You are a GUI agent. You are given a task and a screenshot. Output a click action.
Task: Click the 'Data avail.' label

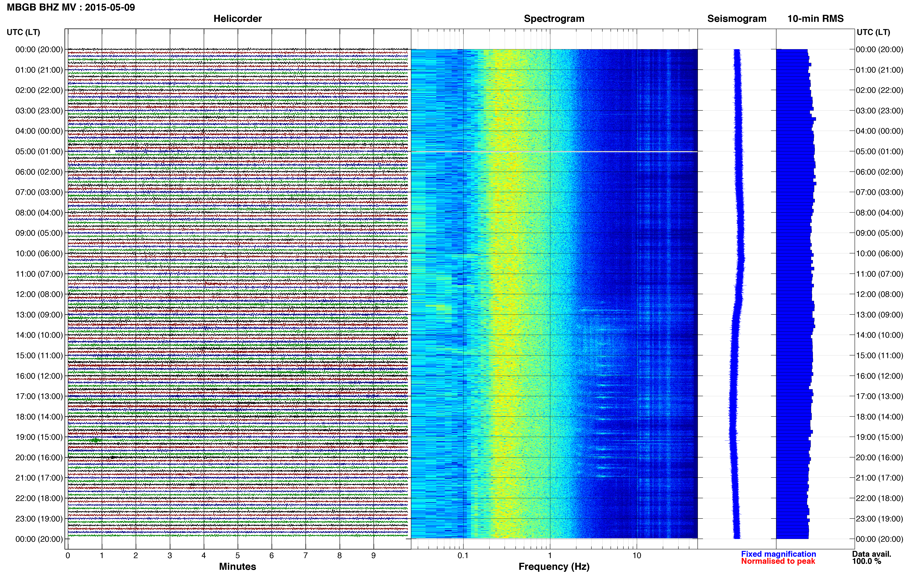tap(871, 554)
